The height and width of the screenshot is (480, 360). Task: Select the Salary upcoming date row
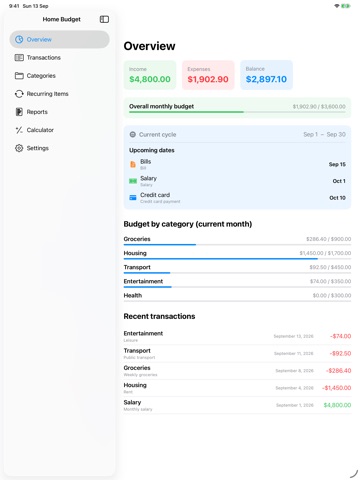click(x=237, y=181)
